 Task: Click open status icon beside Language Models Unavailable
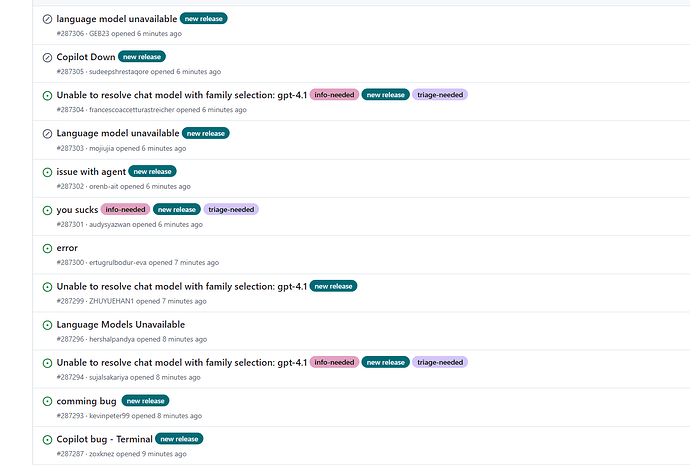[x=47, y=325]
